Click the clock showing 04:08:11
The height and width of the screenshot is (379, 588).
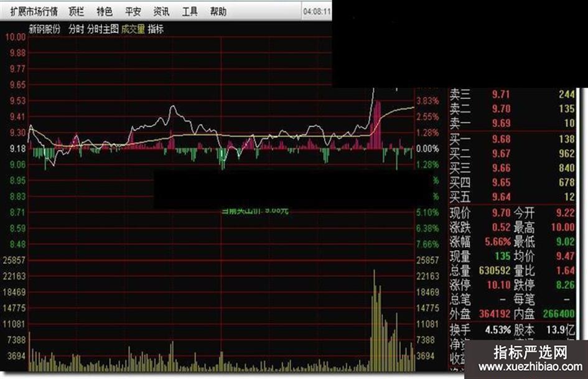click(x=317, y=12)
